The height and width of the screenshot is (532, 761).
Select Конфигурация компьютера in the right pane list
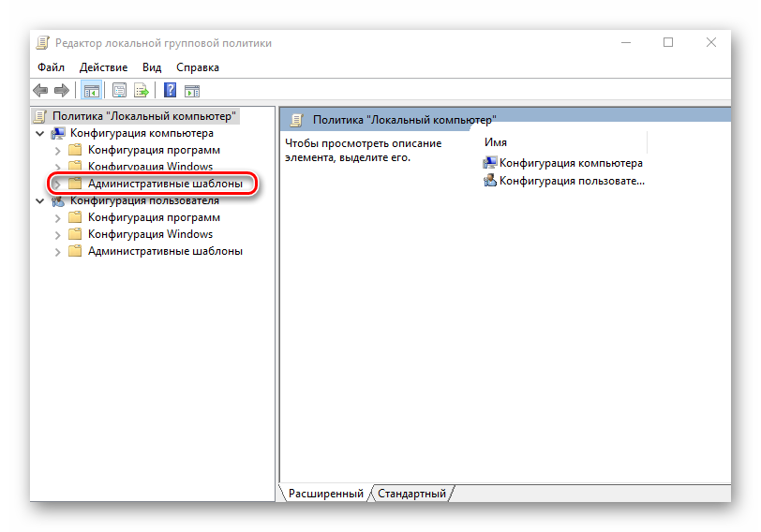[570, 163]
